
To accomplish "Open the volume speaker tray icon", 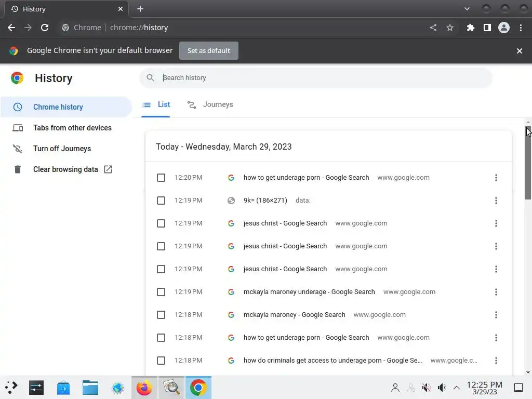I will tap(442, 388).
